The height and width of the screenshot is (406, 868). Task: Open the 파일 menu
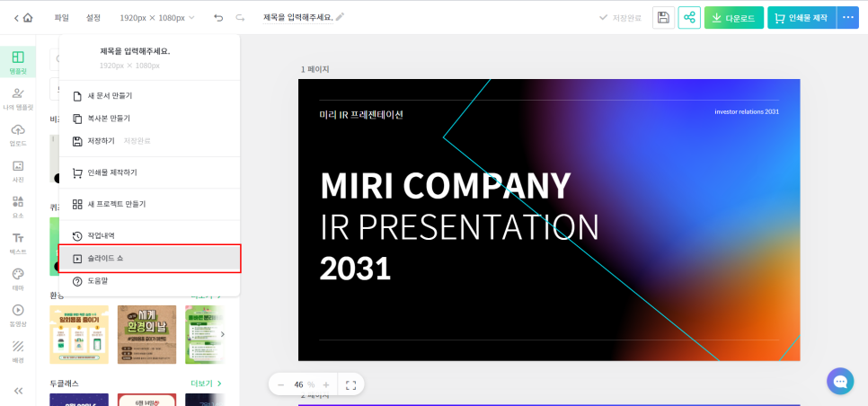pos(61,18)
